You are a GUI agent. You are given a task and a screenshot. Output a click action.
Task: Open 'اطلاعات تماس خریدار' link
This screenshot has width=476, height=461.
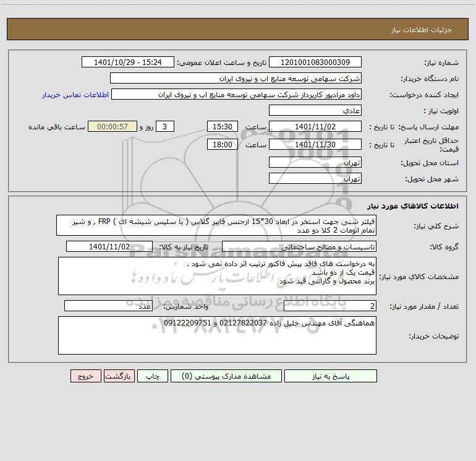75,95
